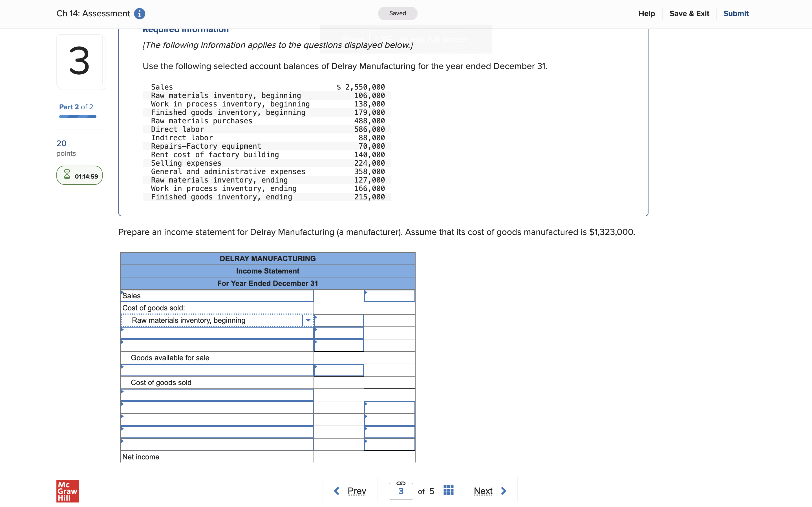Click the Sales amount entry cell

click(389, 295)
